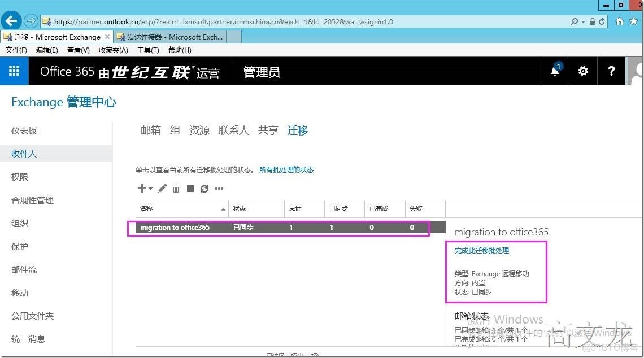644x358 pixels.
Task: Open the Office 365 app launcher grid
Action: 14,71
